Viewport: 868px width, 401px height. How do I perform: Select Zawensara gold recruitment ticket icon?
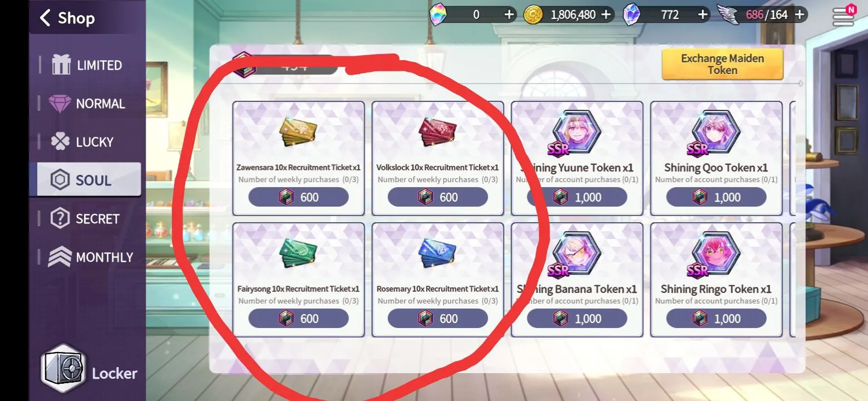(298, 133)
